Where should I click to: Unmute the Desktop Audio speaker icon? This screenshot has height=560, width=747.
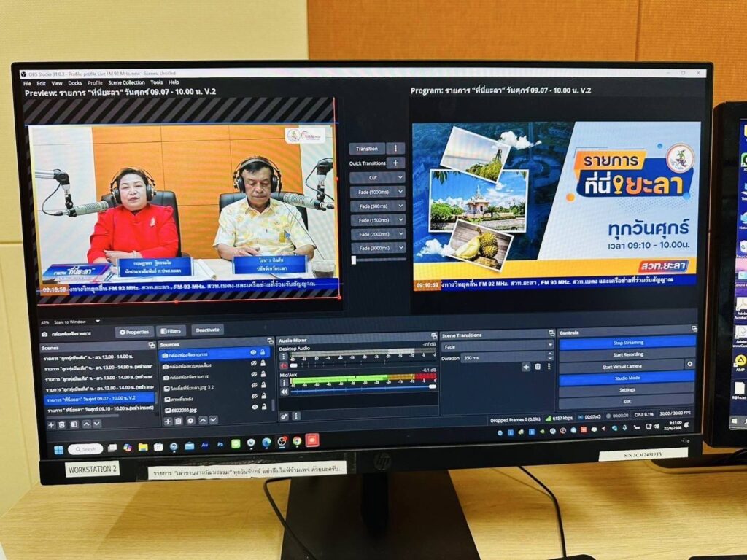click(285, 365)
